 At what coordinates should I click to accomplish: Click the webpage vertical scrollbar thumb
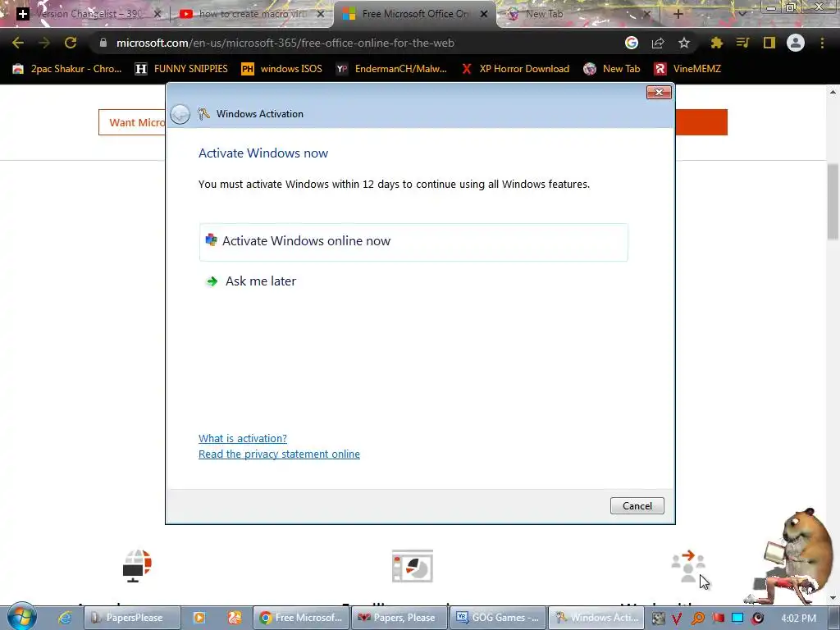click(833, 202)
